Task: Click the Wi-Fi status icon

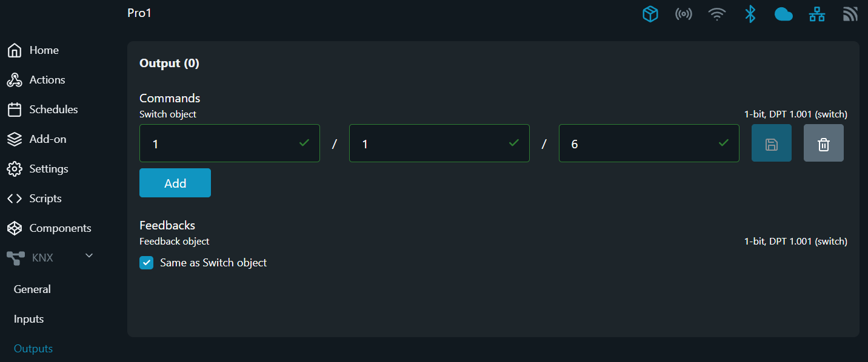Action: click(717, 15)
